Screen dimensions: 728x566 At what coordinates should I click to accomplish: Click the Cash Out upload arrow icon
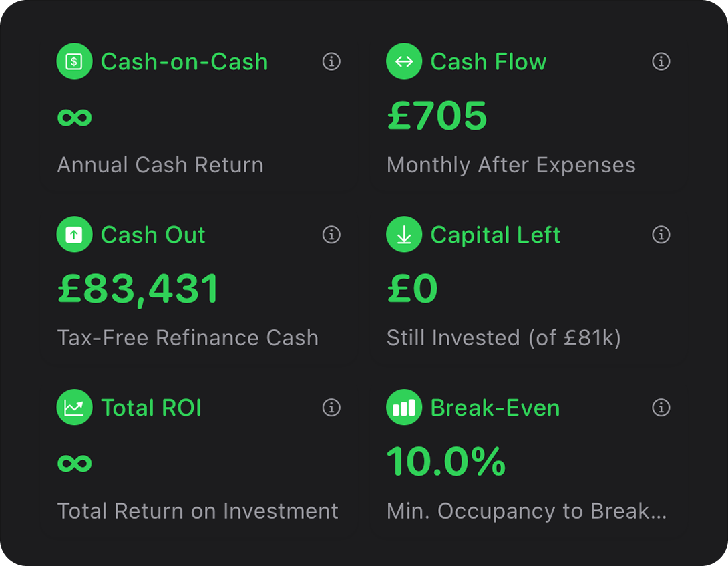[x=74, y=234]
